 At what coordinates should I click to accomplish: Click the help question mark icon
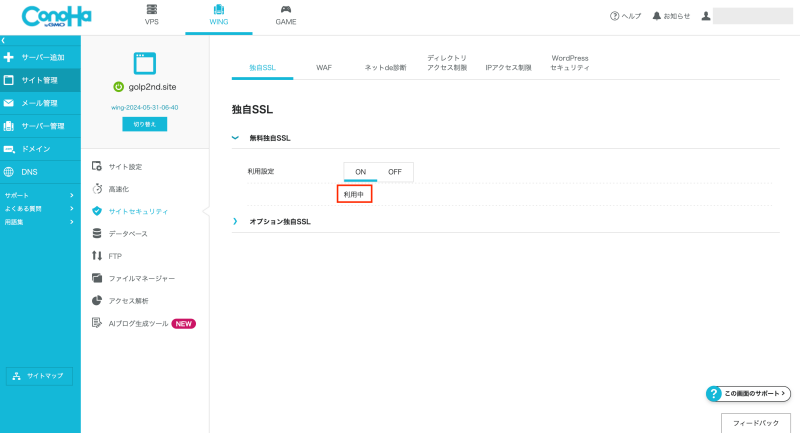coord(614,16)
